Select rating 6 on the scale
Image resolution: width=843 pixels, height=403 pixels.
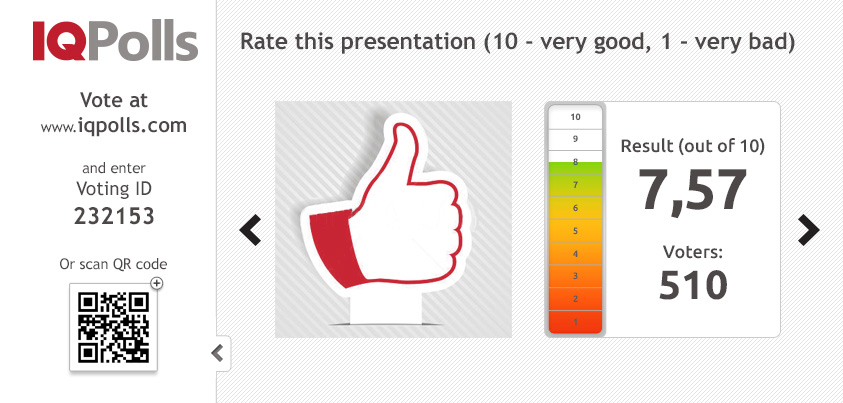tap(575, 207)
